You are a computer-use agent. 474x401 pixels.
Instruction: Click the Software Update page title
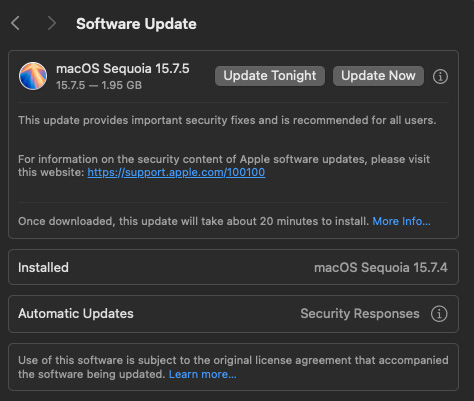coord(136,24)
